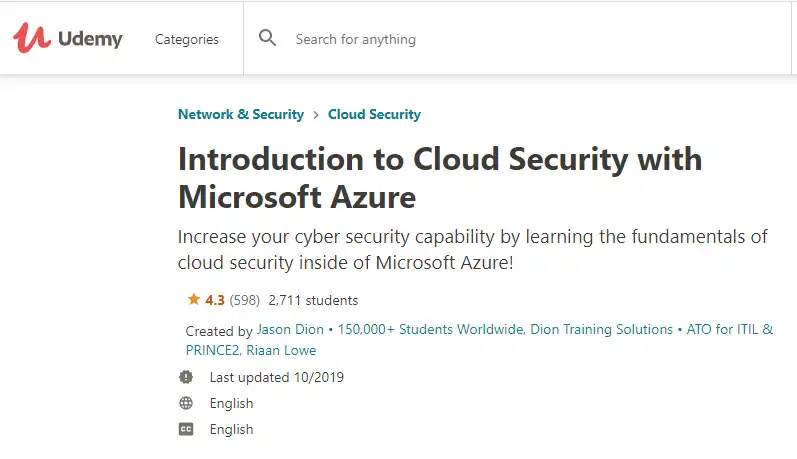Click the last updated badge icon
This screenshot has width=797, height=459.
[x=186, y=377]
